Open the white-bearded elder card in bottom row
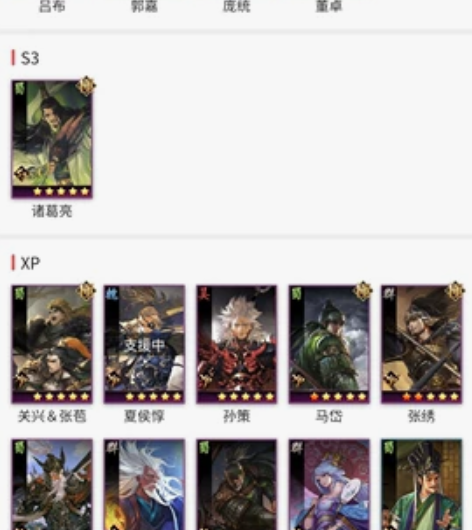 click(144, 484)
